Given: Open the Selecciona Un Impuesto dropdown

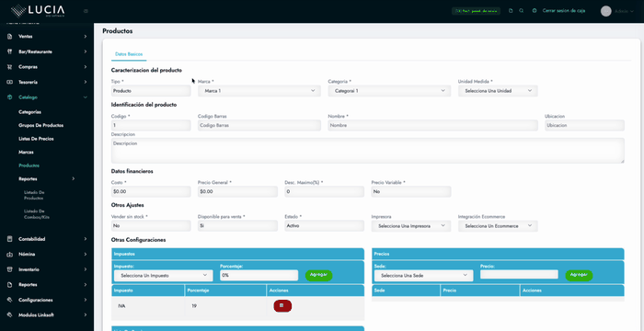Looking at the screenshot, I should 164,276.
